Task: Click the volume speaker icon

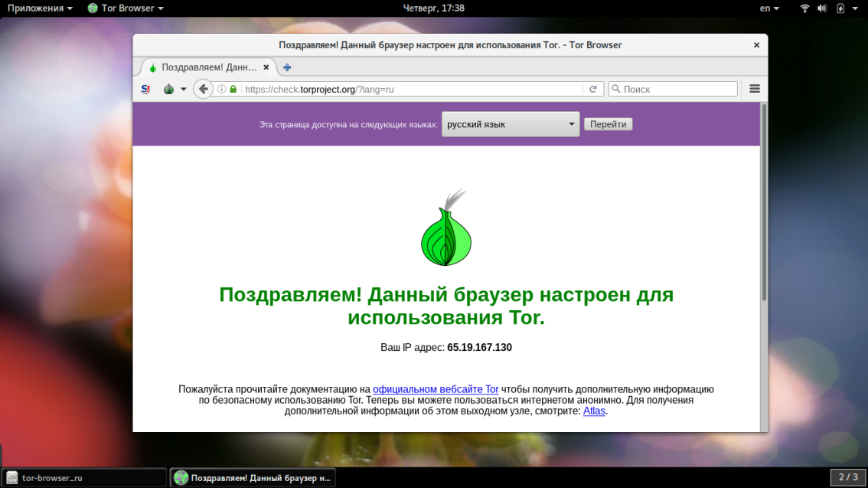Action: pyautogui.click(x=822, y=8)
